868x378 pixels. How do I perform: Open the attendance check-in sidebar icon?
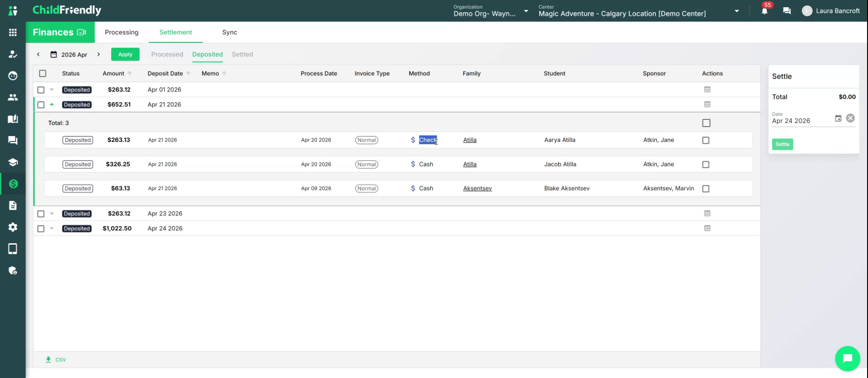point(13,54)
